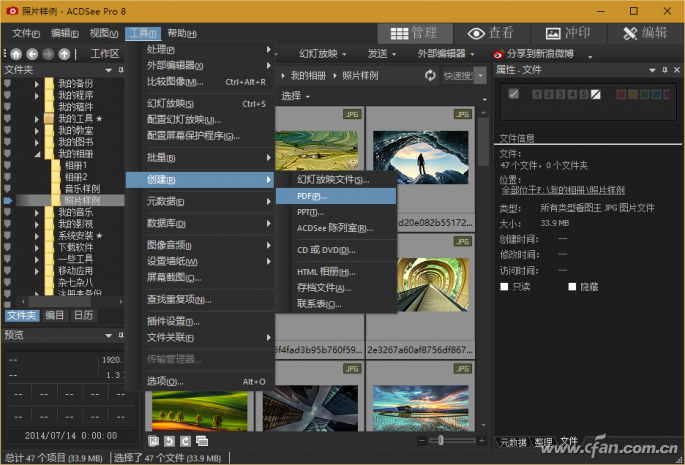Switch to 查看 view mode
The width and height of the screenshot is (685, 465).
(491, 33)
